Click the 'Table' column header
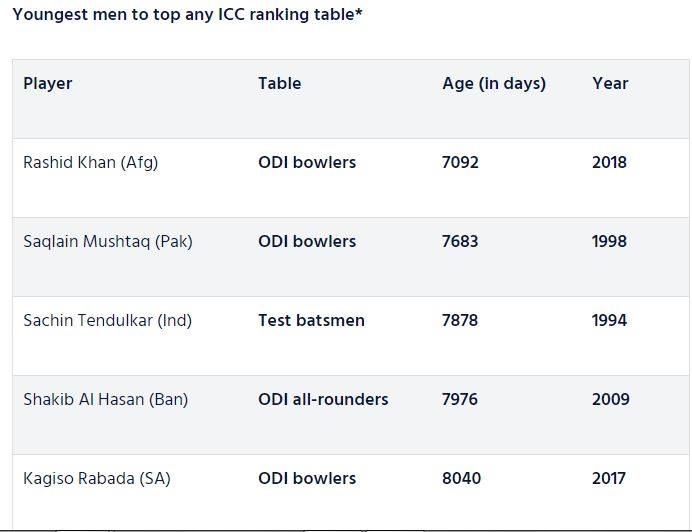Image resolution: width=692 pixels, height=532 pixels. click(x=279, y=83)
